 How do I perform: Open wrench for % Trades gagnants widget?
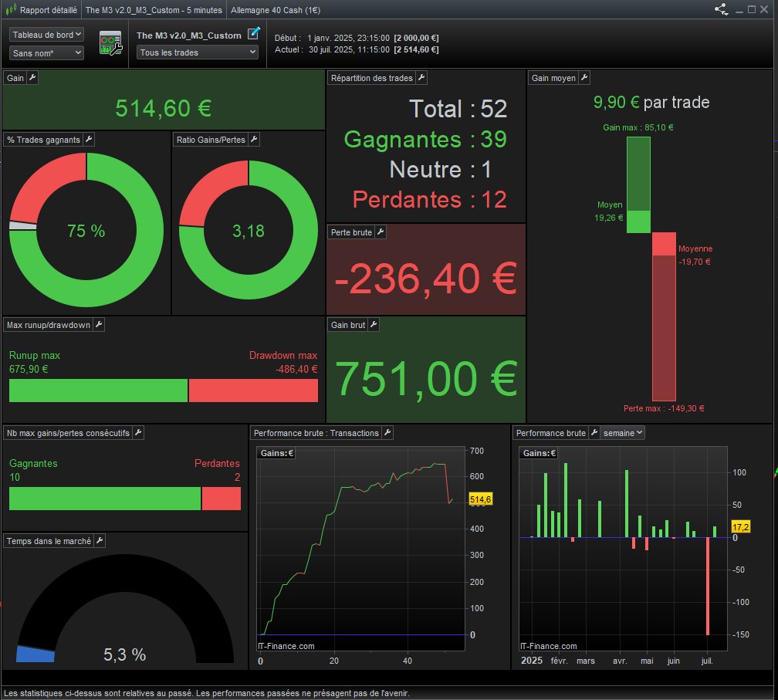tap(89, 140)
